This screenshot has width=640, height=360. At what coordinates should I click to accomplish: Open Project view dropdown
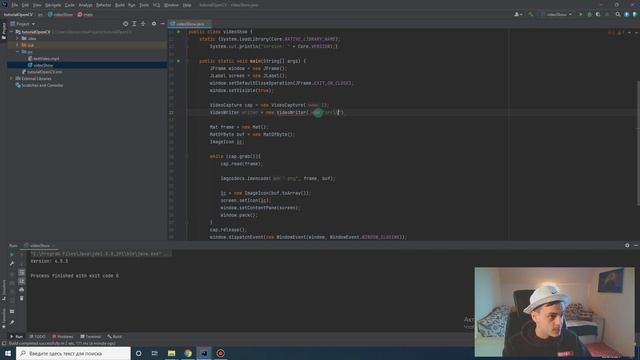[x=23, y=24]
